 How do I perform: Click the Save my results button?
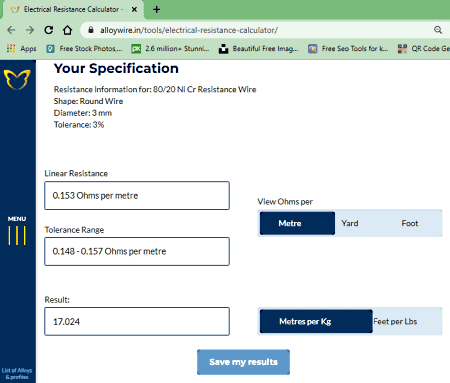243,362
